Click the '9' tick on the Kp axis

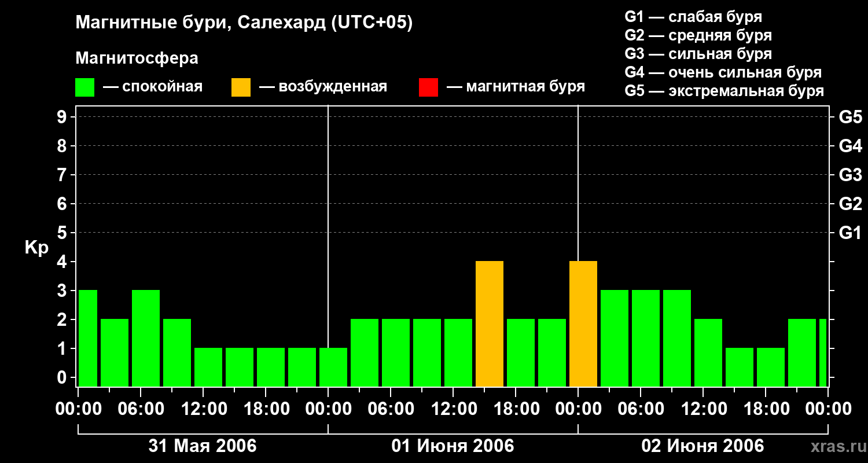[x=63, y=117]
